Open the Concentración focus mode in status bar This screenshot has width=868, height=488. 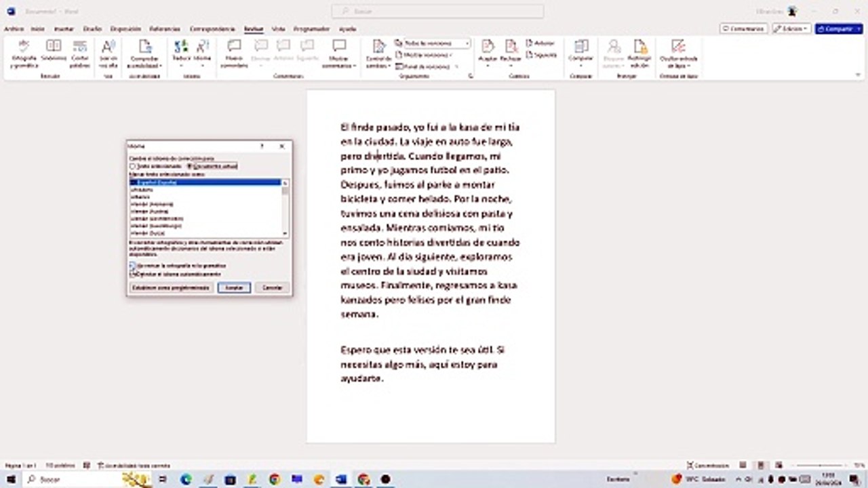(709, 466)
